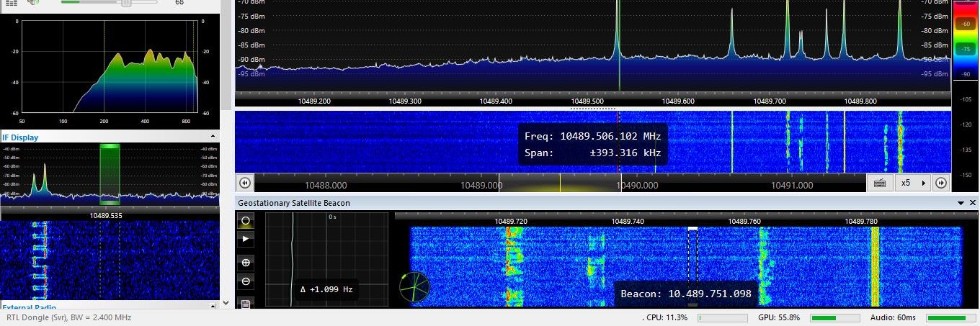The width and height of the screenshot is (980, 326).
Task: Click the scroll-right circular arrow on the band bar
Action: 941,183
